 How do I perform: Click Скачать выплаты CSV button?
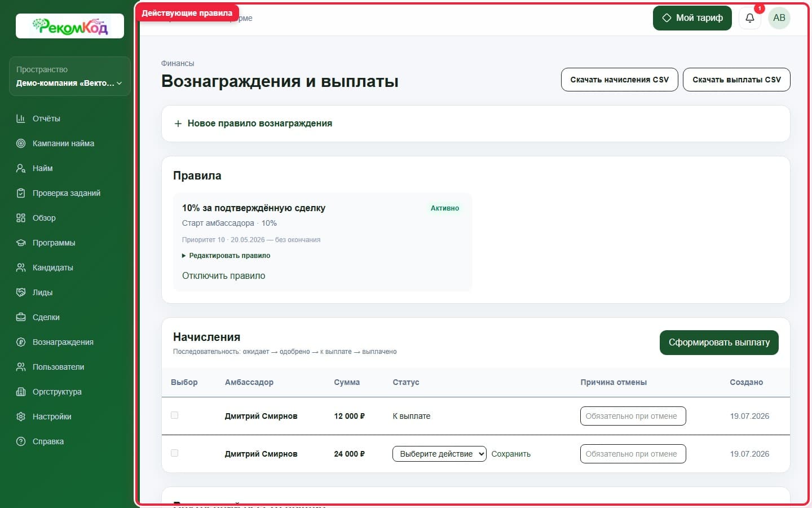coord(736,80)
